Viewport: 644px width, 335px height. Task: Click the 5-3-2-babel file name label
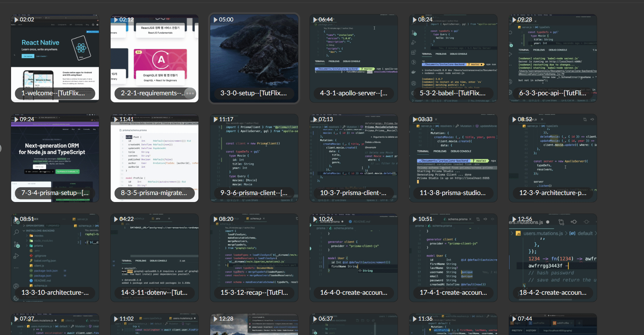[453, 93]
